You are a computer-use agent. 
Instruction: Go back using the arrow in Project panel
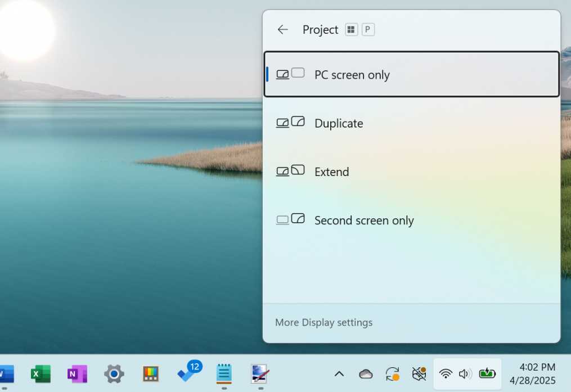click(x=282, y=29)
